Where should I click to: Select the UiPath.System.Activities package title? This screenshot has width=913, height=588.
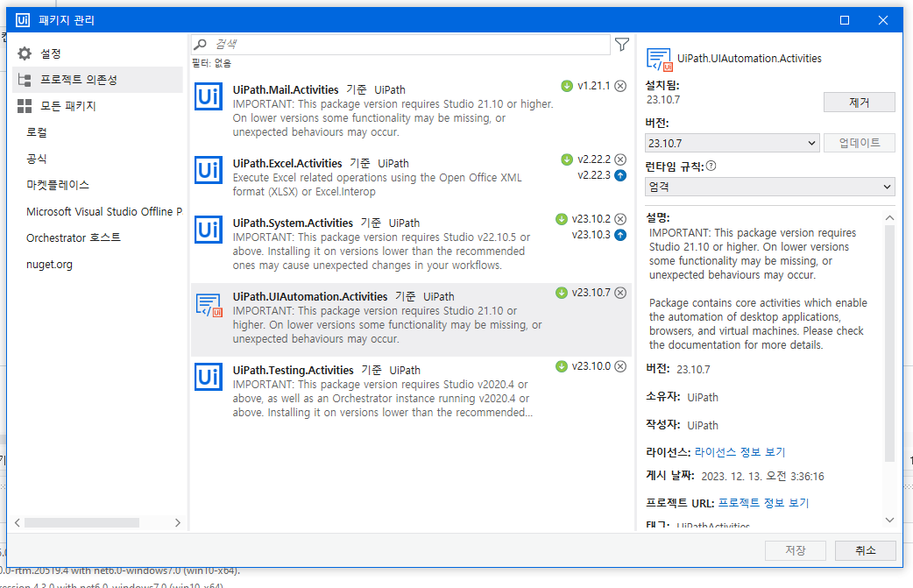(x=293, y=223)
